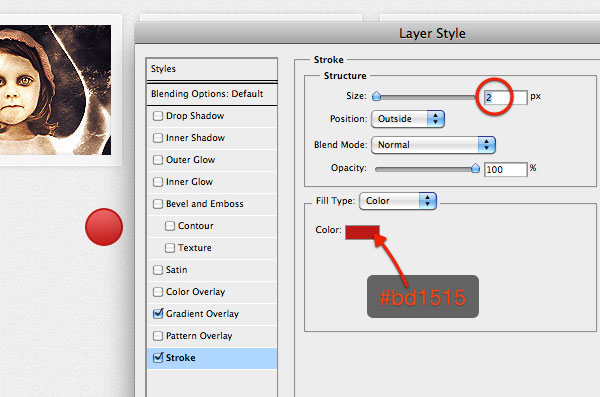This screenshot has height=397, width=600.
Task: Click the Opacity slider handle
Action: tap(475, 168)
